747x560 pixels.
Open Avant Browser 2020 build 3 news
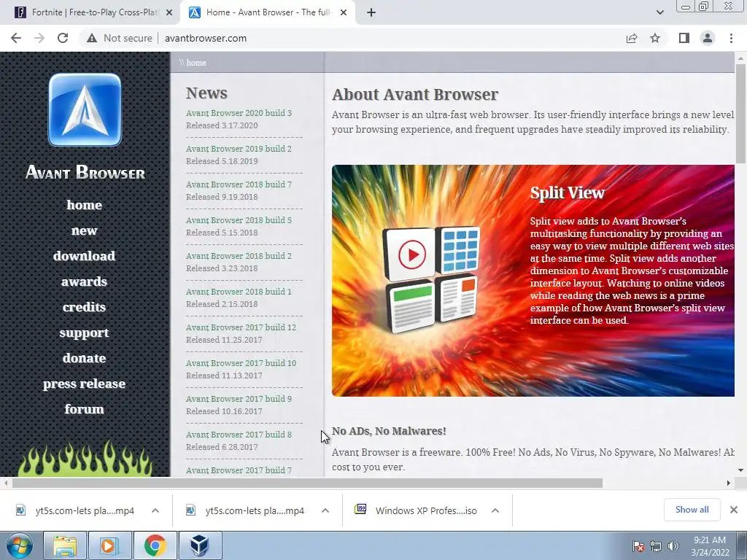click(239, 113)
